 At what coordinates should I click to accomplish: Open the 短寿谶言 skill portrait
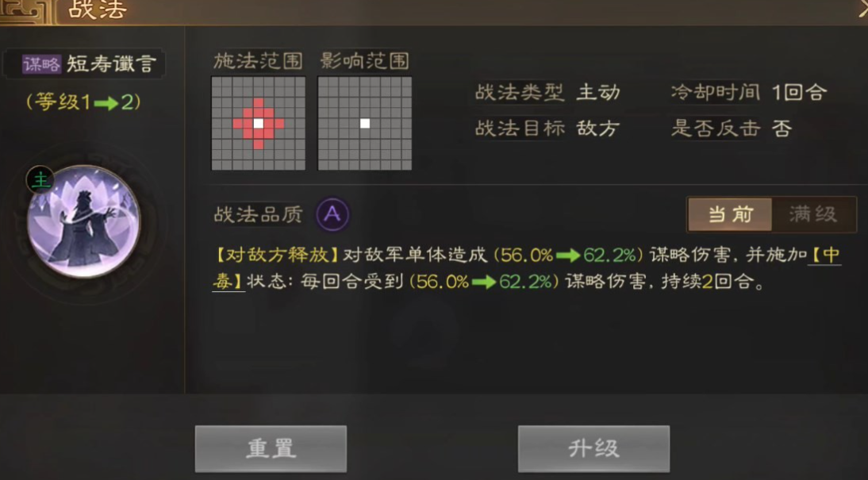[83, 221]
